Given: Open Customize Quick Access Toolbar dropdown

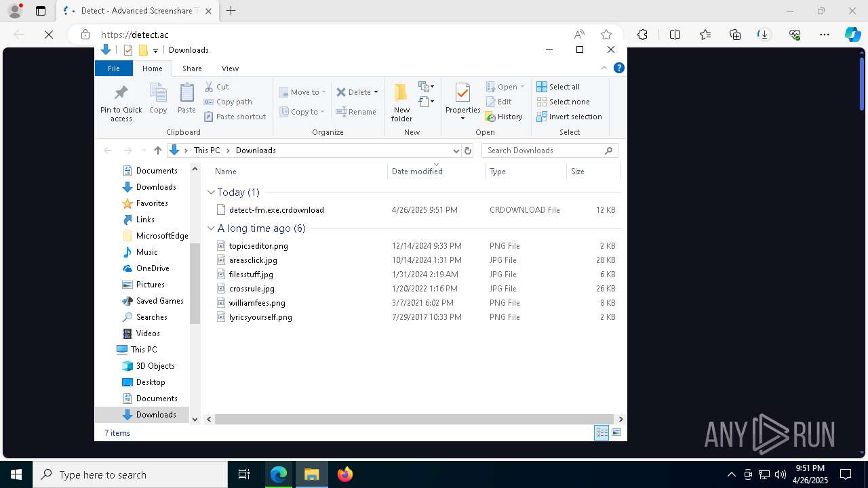Looking at the screenshot, I should click(x=155, y=50).
